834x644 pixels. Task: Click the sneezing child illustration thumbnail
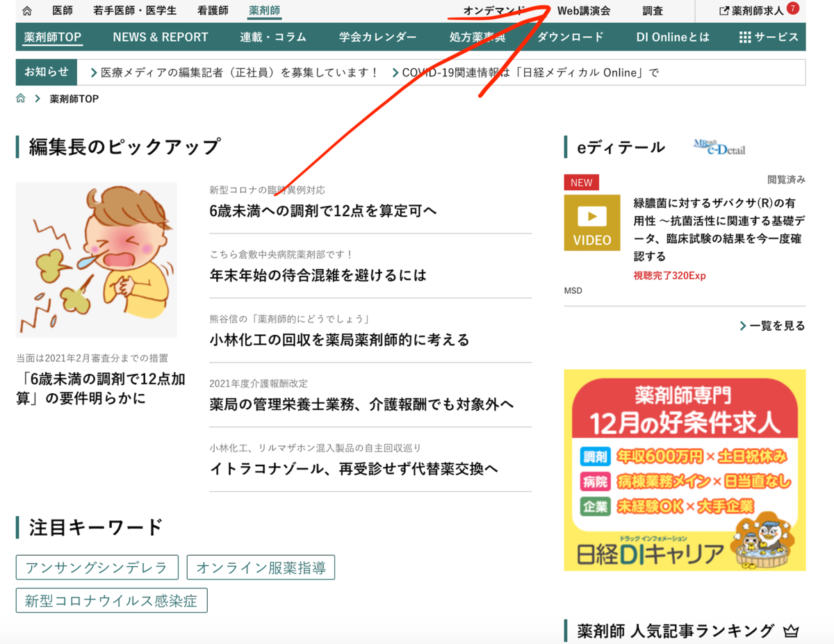coord(97,260)
